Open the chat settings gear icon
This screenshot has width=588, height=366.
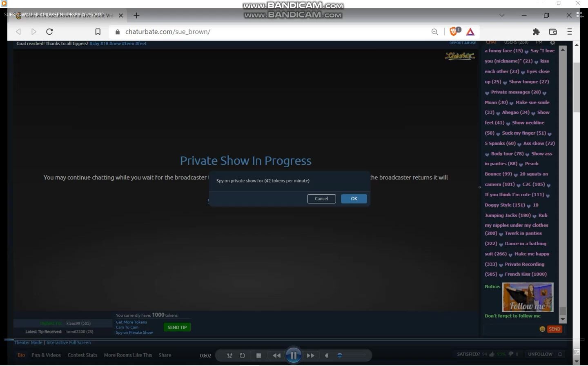[x=552, y=42]
